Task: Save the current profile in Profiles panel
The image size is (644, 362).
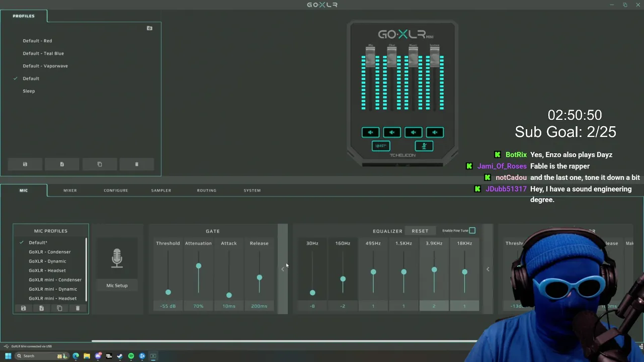Action: 25,164
